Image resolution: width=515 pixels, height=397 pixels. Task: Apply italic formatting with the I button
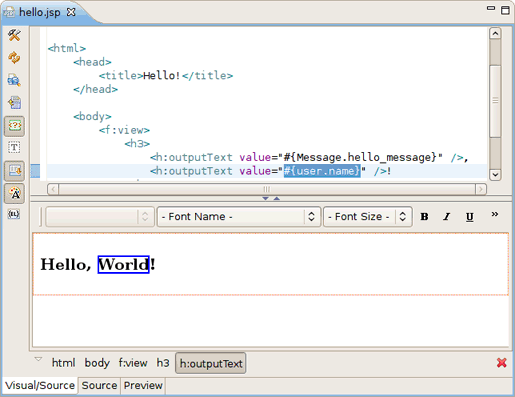coord(447,217)
